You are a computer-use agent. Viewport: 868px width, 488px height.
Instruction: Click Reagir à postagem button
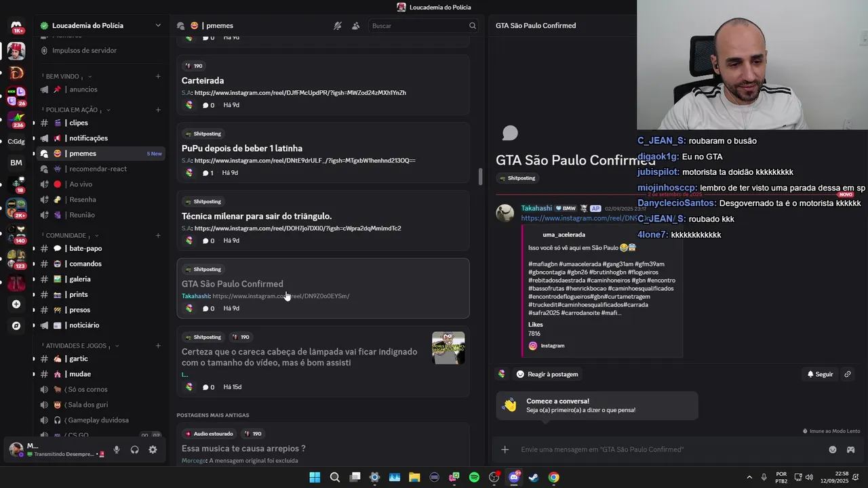coord(547,374)
